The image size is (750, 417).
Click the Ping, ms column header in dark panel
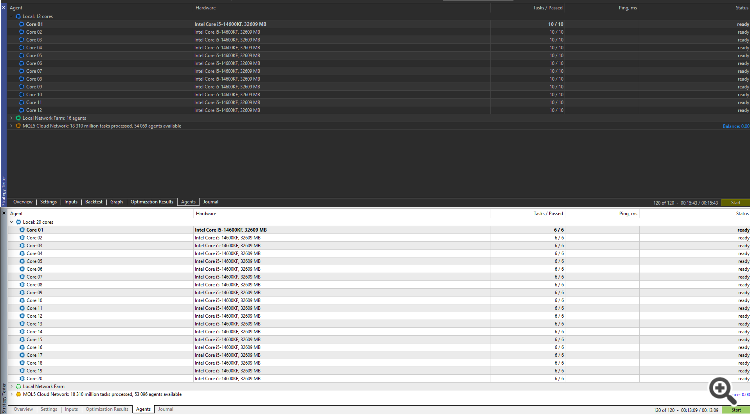pos(628,8)
